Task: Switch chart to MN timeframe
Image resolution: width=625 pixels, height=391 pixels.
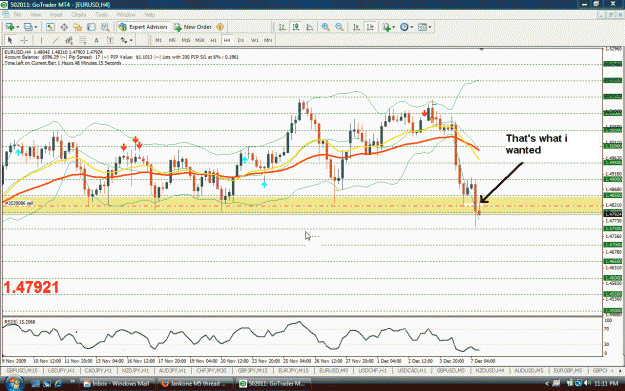Action: 268,40
